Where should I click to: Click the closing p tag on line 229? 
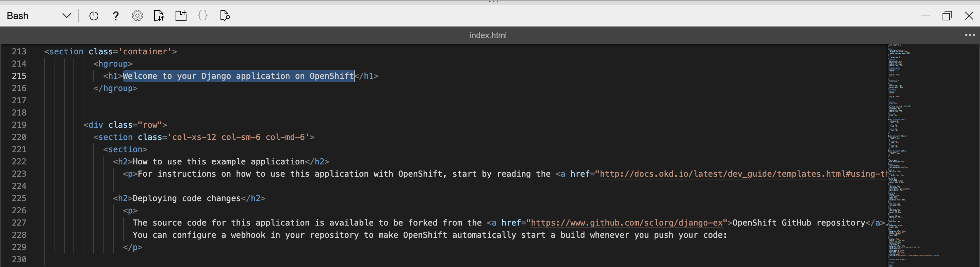(132, 247)
